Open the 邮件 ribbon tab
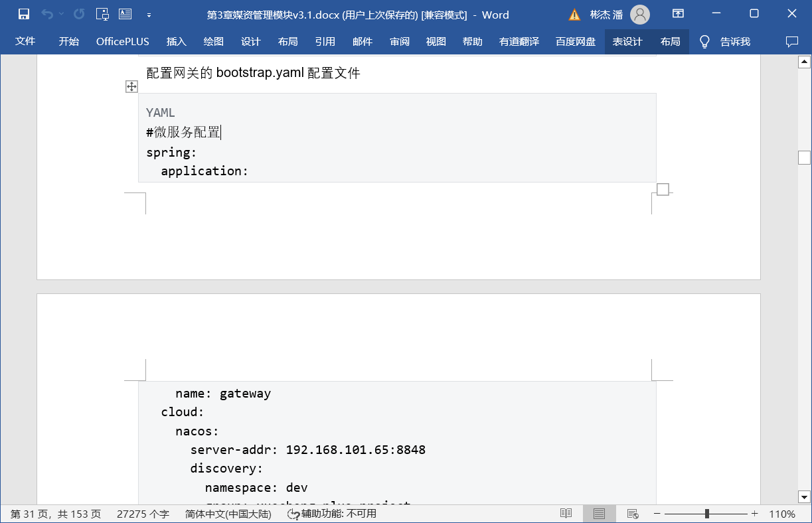Image resolution: width=812 pixels, height=523 pixels. click(363, 41)
